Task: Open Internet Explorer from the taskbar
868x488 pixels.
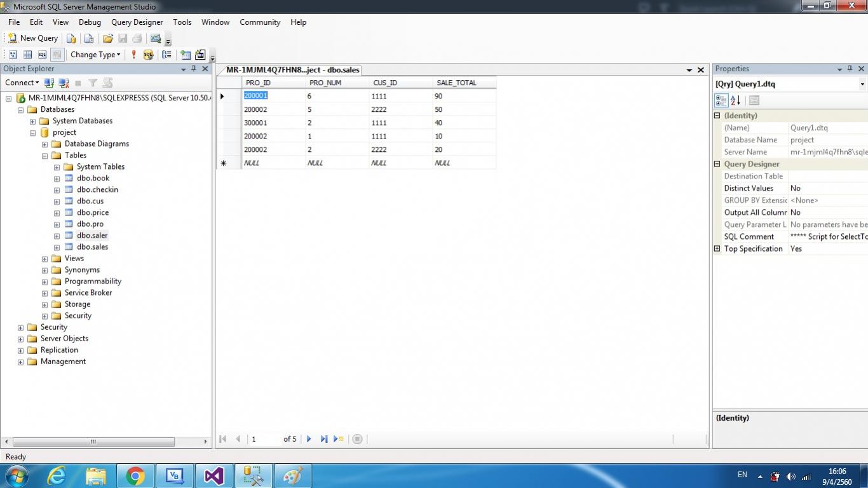Action: point(57,476)
